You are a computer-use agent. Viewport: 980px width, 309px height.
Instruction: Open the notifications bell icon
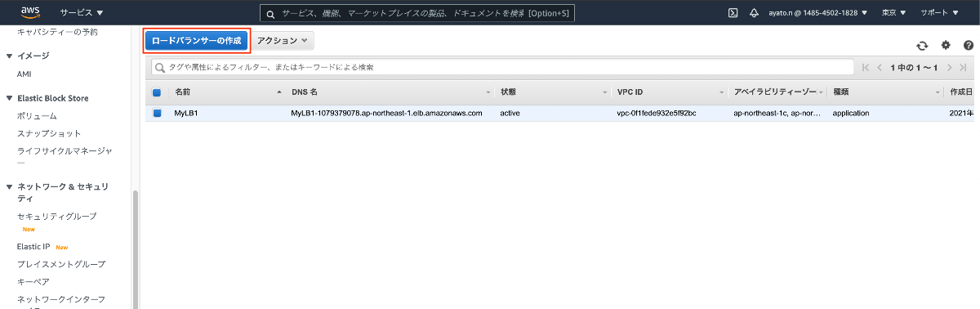pyautogui.click(x=754, y=13)
